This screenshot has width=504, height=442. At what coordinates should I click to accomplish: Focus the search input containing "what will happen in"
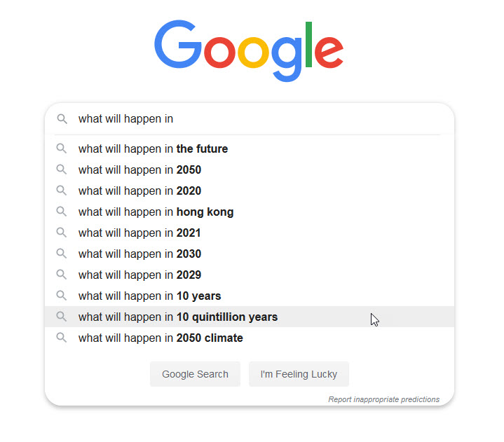pyautogui.click(x=259, y=119)
